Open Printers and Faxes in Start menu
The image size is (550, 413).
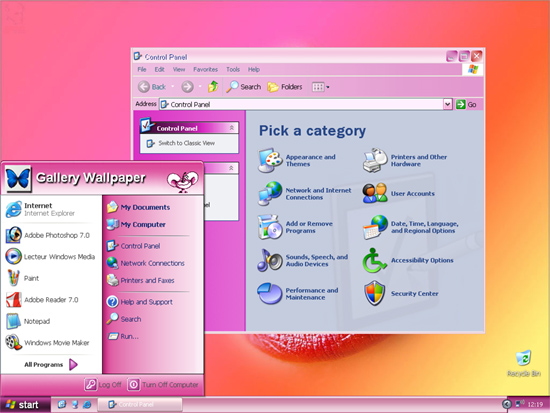(x=141, y=280)
